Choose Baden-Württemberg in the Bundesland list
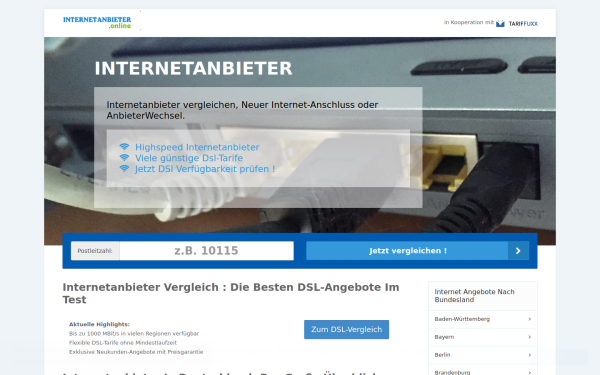The height and width of the screenshot is (375, 600). (x=483, y=319)
